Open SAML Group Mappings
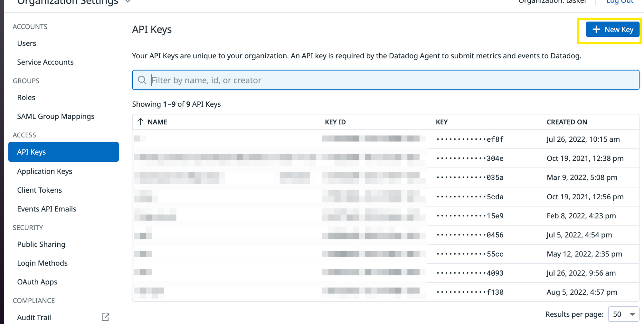The image size is (644, 324). [56, 116]
